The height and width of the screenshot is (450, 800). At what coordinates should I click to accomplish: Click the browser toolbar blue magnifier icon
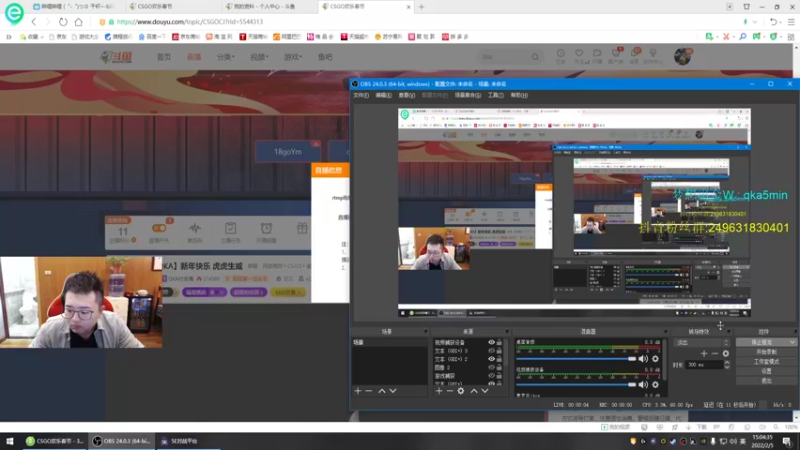tap(743, 37)
